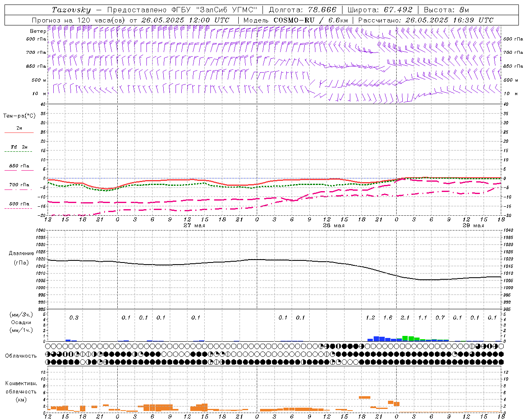525x420 pixels.
Task: Click the Облачность panel label
Action: (21, 356)
